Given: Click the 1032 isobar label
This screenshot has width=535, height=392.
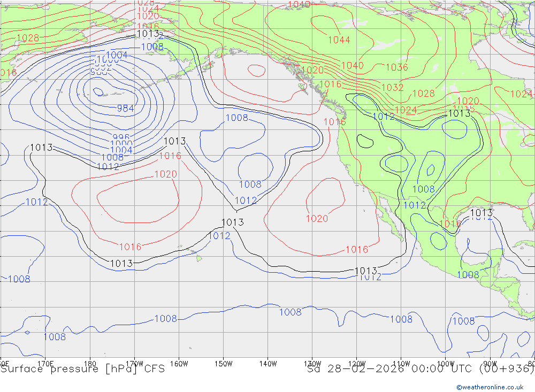Looking at the screenshot, I should (392, 88).
